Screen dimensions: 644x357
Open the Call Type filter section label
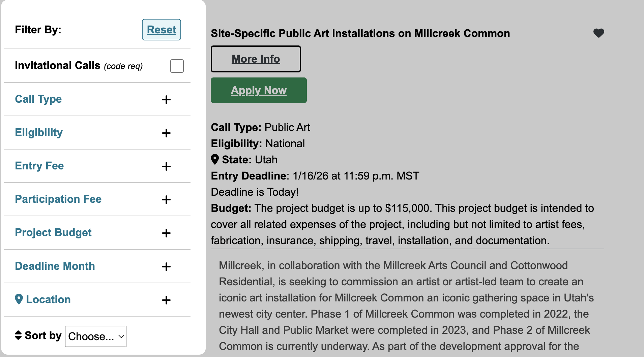(38, 99)
